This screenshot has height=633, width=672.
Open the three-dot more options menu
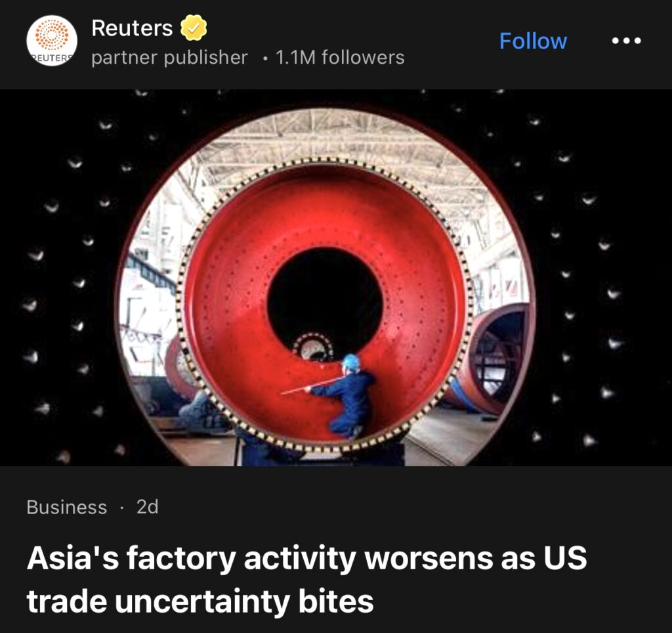point(626,41)
